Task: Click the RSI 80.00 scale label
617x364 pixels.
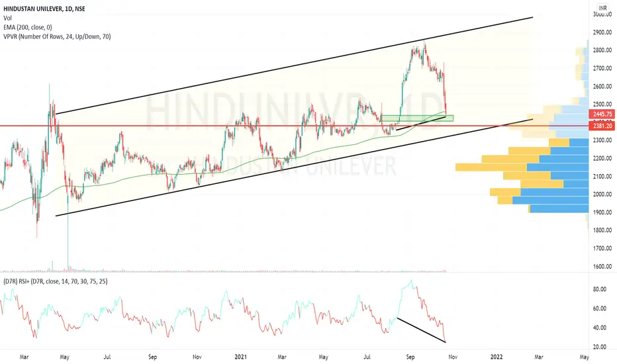Action: pos(599,289)
